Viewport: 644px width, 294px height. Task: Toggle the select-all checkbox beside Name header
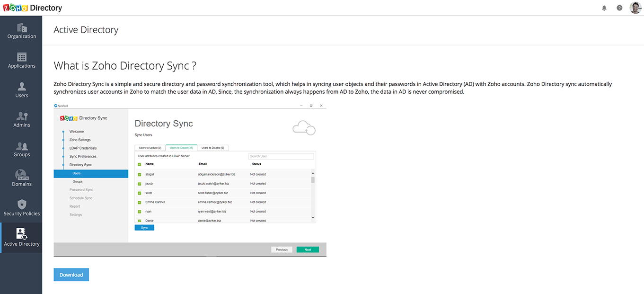140,164
